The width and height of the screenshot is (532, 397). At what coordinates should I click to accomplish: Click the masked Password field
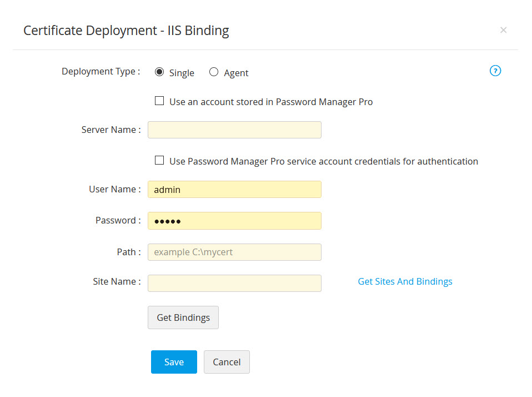[234, 220]
